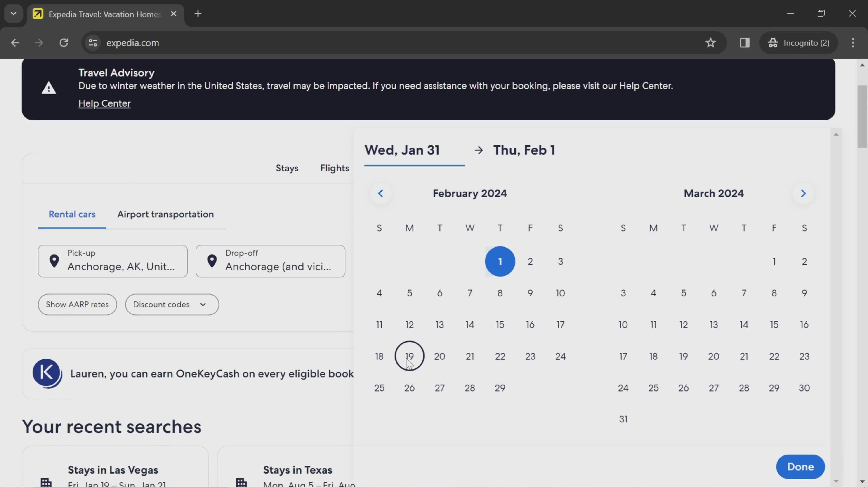Go back to the previous page

click(x=15, y=43)
